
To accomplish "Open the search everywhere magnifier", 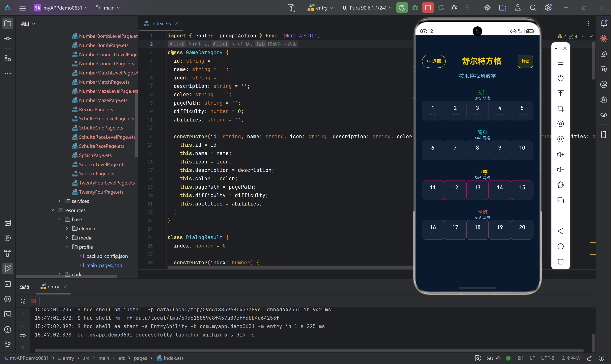I will pos(533,8).
